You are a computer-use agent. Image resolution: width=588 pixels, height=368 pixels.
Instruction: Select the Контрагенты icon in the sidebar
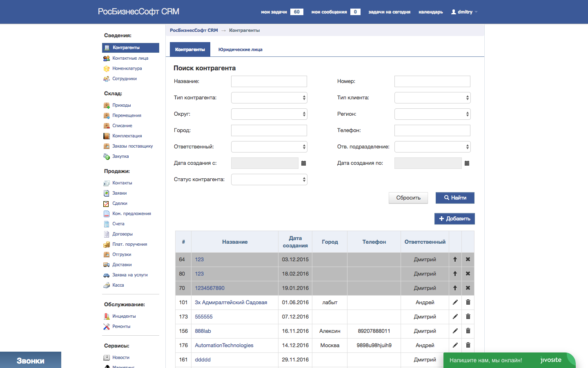tap(106, 48)
